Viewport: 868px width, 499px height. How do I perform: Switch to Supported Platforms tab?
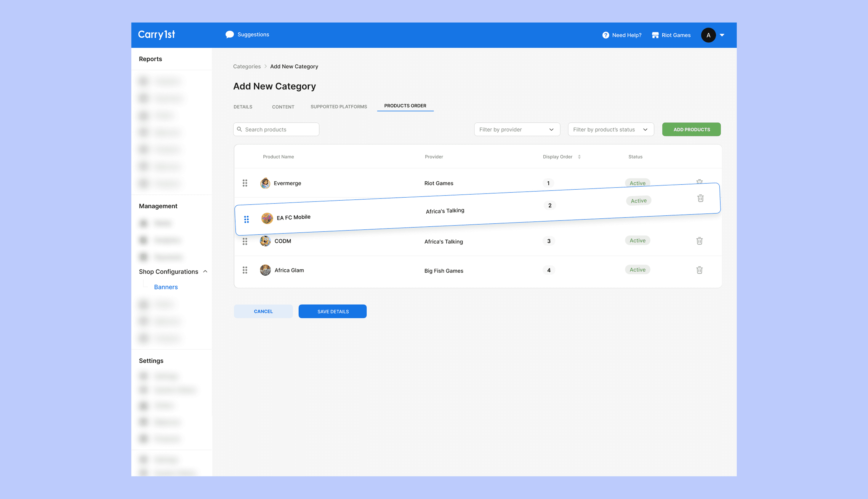coord(338,107)
